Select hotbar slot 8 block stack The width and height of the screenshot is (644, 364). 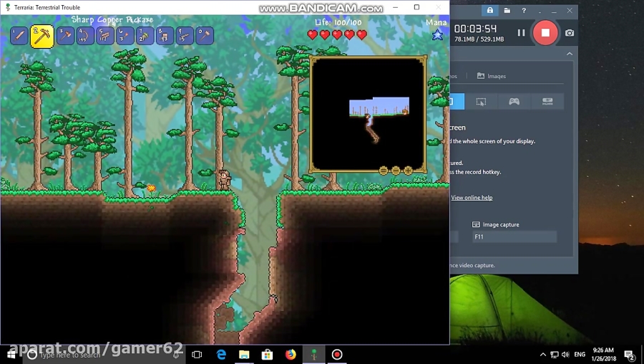pyautogui.click(x=165, y=36)
